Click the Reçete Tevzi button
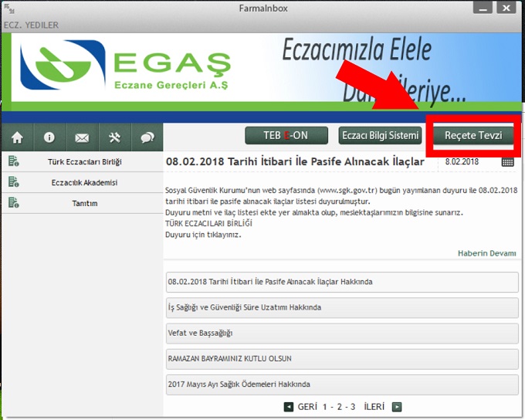This screenshot has width=525, height=420. tap(473, 135)
